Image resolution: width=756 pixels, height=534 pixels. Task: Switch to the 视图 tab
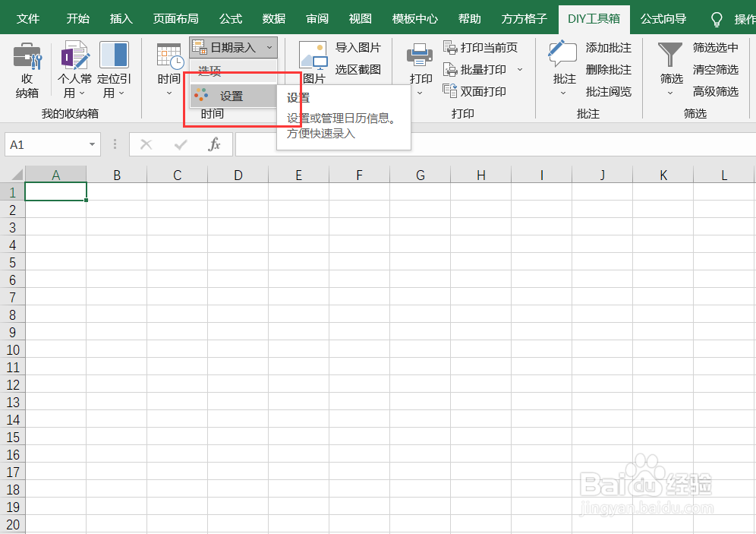pyautogui.click(x=360, y=19)
